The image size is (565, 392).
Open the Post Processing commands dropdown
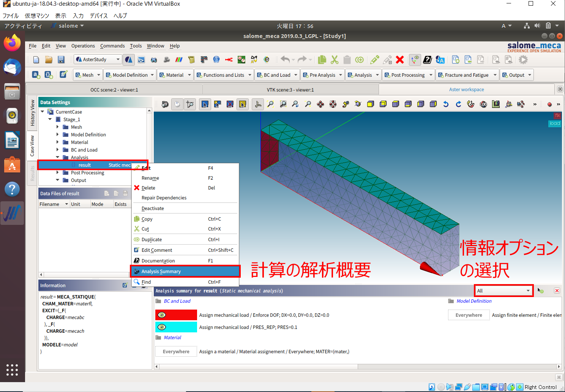[x=408, y=75]
